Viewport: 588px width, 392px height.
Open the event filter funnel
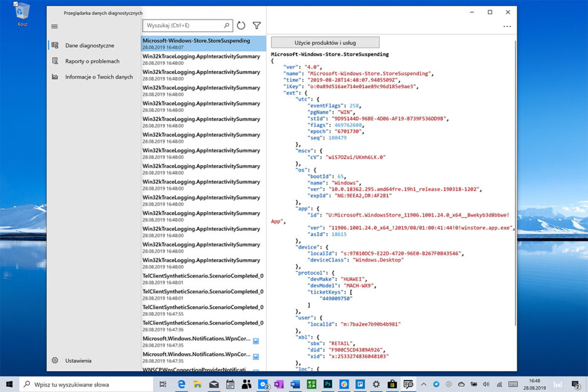(x=256, y=25)
